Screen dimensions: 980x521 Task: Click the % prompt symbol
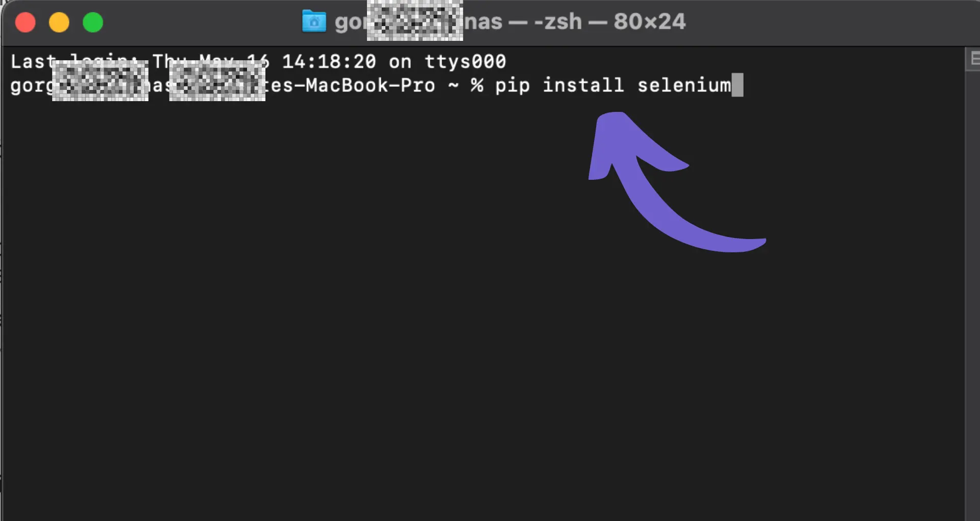tap(477, 85)
